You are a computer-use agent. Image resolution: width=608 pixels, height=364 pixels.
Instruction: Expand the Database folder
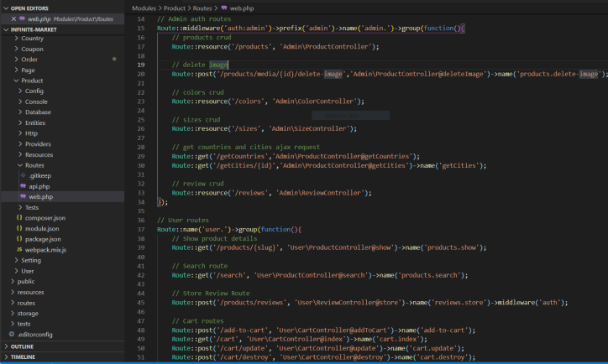pos(20,112)
